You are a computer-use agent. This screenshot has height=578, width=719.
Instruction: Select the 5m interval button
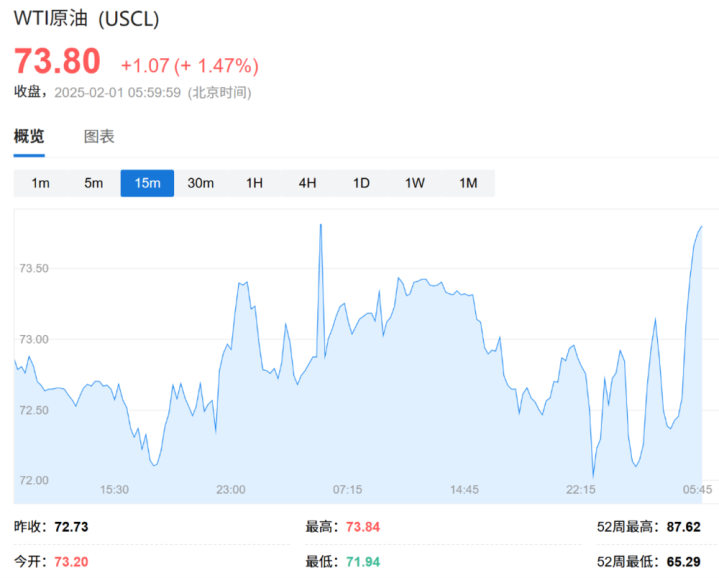point(94,183)
